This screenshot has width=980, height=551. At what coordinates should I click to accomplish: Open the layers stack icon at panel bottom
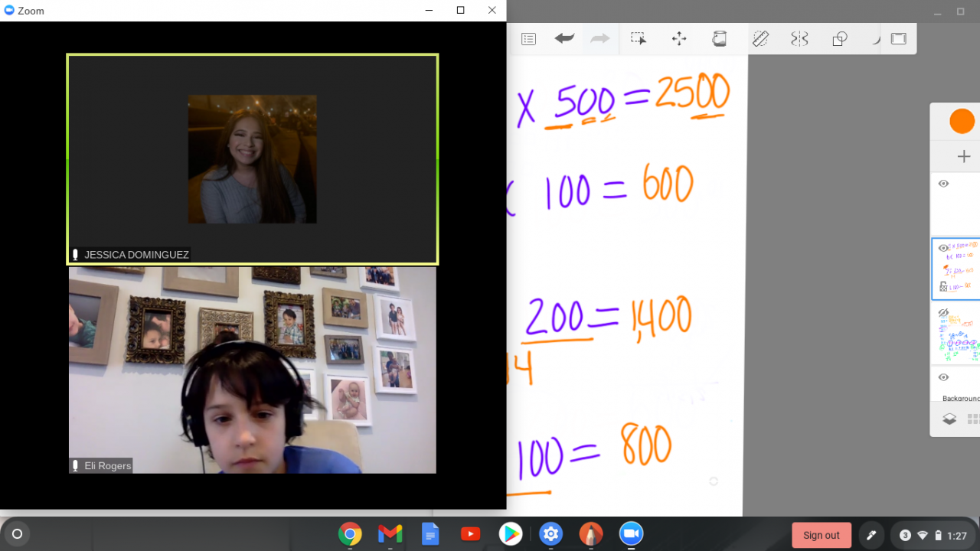click(949, 419)
